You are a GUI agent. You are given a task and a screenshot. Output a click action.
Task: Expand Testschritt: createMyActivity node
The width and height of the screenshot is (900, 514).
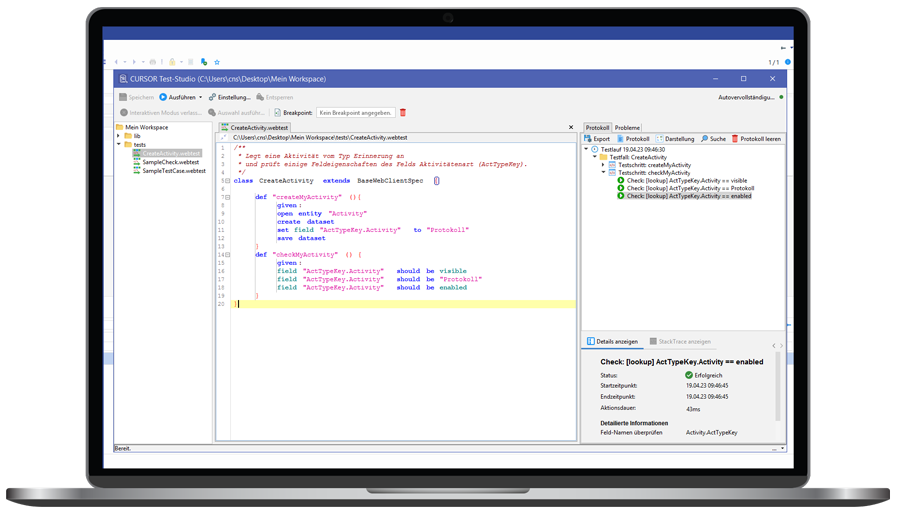(603, 165)
